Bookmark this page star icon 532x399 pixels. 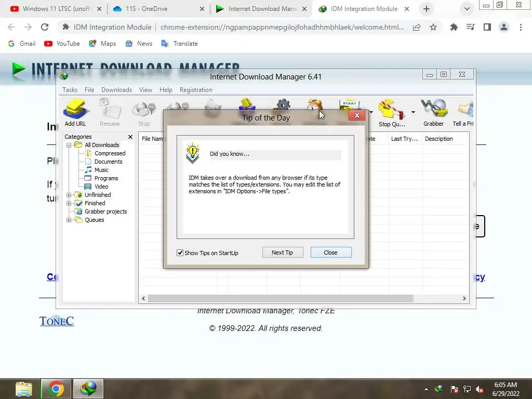click(x=433, y=27)
